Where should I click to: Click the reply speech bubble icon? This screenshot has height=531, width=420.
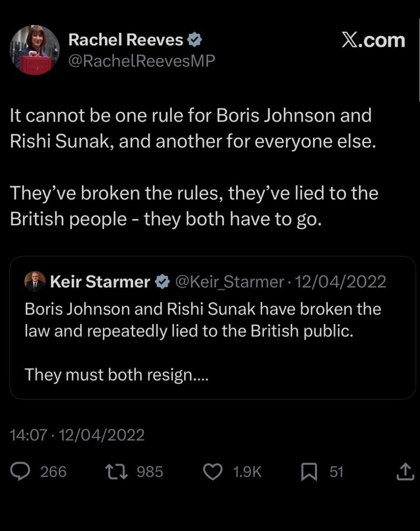pyautogui.click(x=20, y=472)
